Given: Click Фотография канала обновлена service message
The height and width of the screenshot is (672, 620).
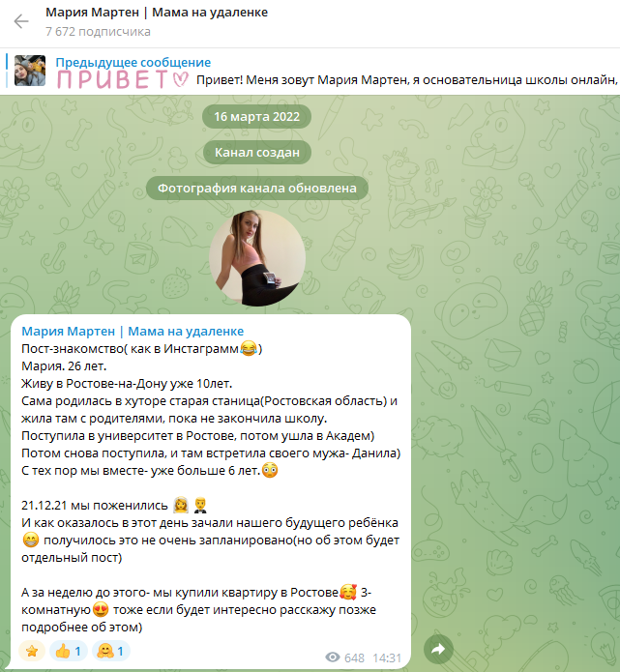Looking at the screenshot, I should point(257,189).
